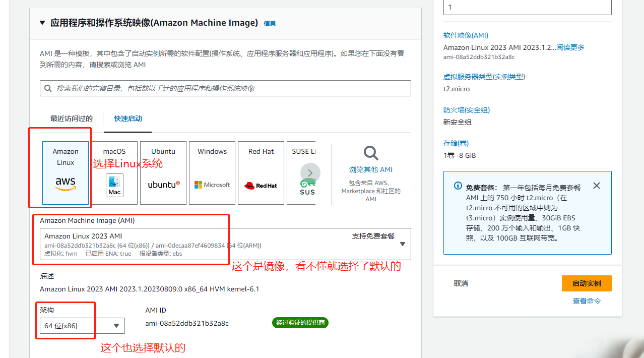The image size is (644, 358).
Task: Click the free tier info circle icon
Action: (457, 186)
